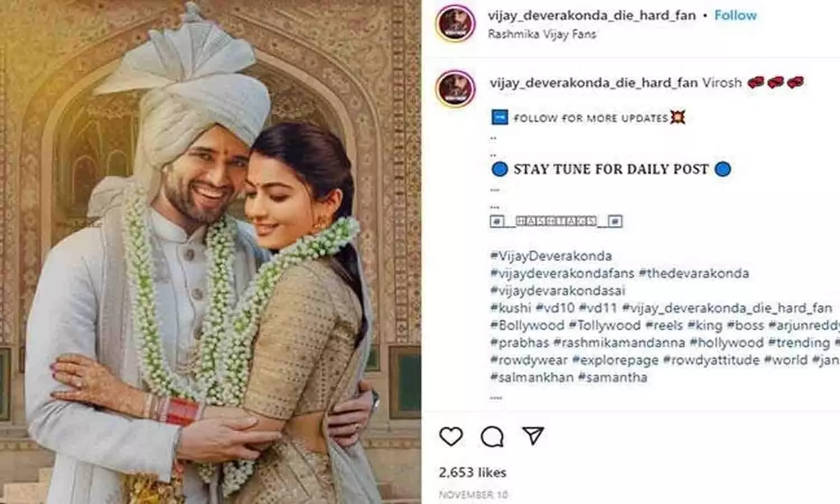Screen dimensions: 840x504
Task: Share the post via paper plane icon
Action: coord(533,436)
